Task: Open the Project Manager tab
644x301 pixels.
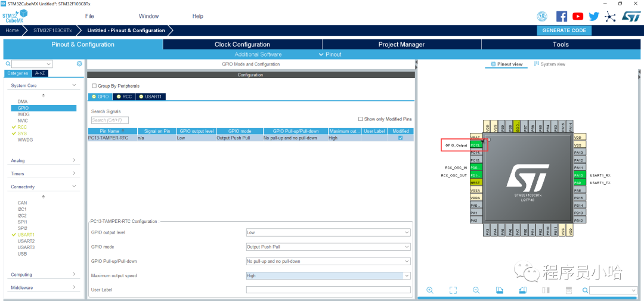Action: (x=401, y=45)
